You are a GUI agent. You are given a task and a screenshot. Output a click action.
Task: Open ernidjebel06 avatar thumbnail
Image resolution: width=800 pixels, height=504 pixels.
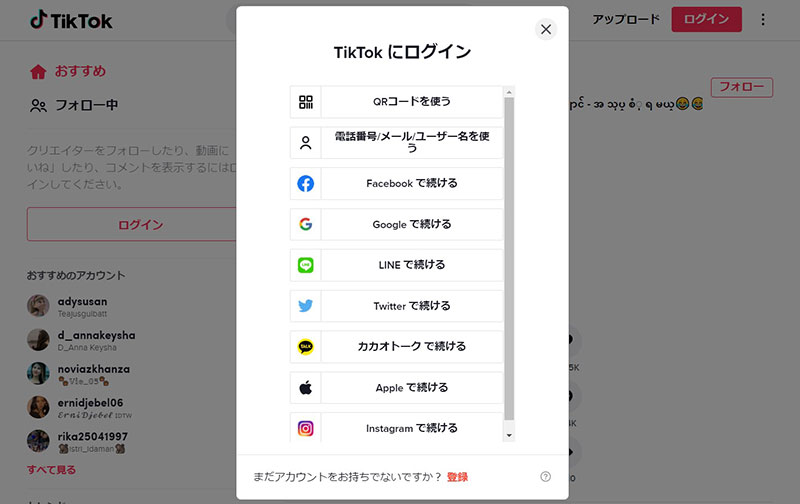[x=38, y=407]
